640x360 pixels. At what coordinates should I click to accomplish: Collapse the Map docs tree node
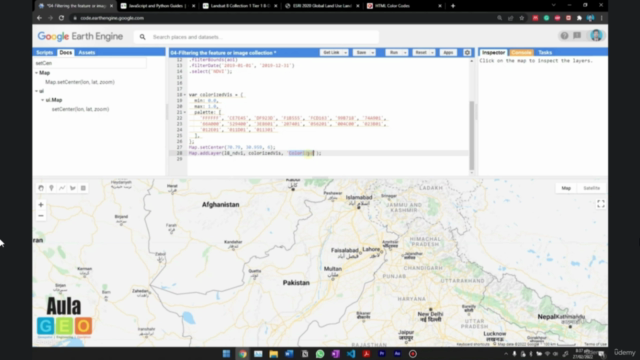36,73
